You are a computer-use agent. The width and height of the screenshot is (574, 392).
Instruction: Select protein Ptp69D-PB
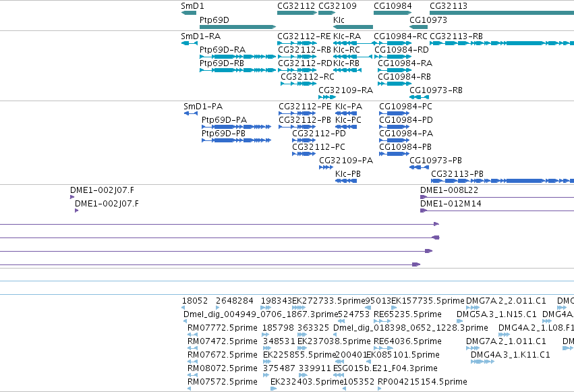click(237, 140)
